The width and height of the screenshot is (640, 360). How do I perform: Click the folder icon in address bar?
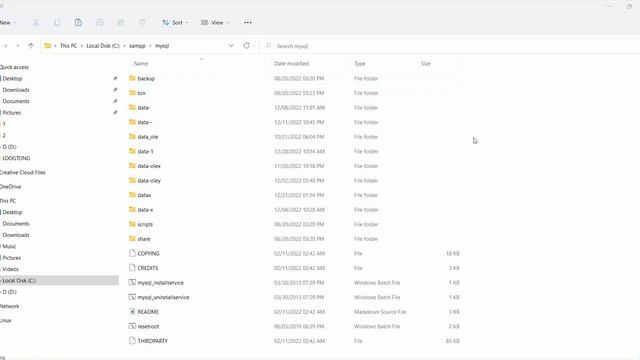coord(48,46)
